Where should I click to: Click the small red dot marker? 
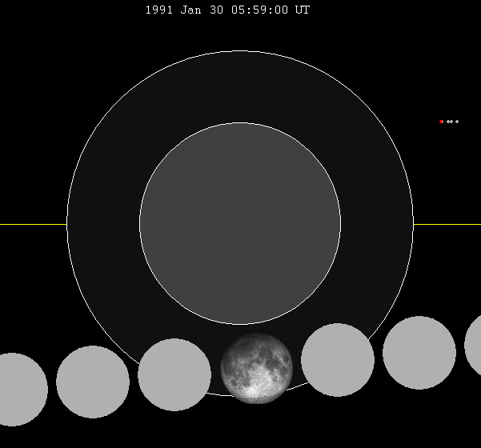(x=441, y=122)
